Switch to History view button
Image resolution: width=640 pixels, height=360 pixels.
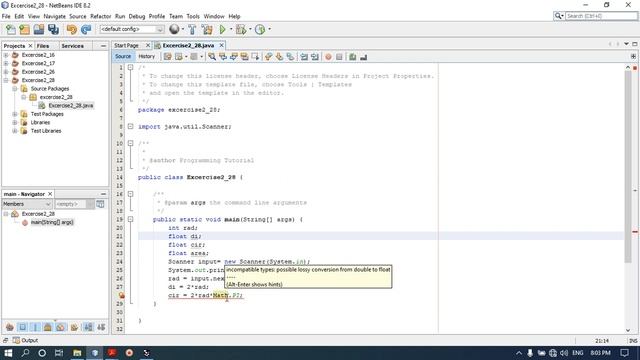[x=147, y=57]
